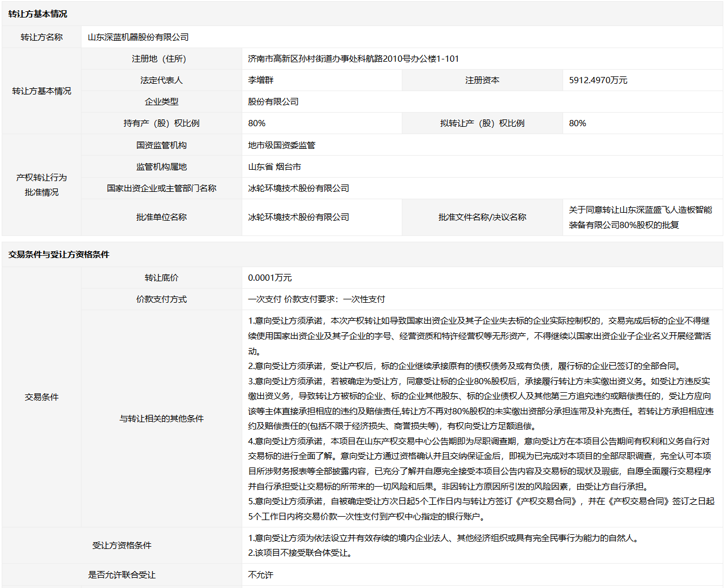
Task: Select the value 地市级国资委监管
Action: pos(282,145)
